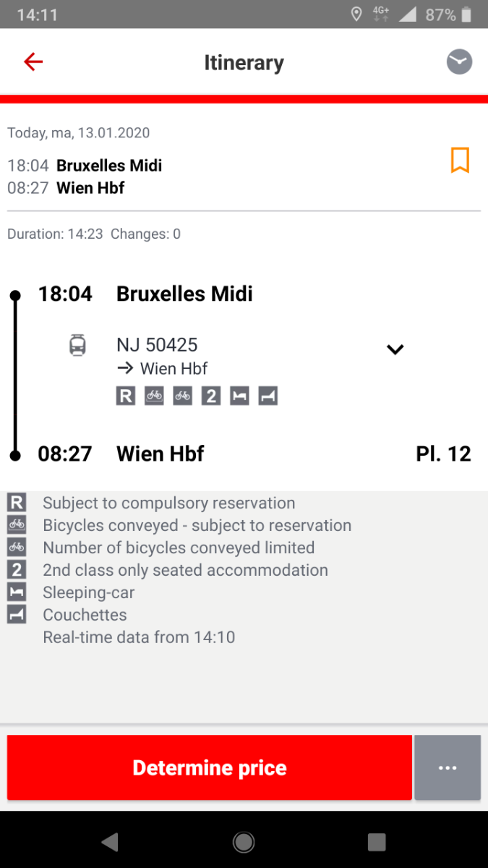This screenshot has width=488, height=868.
Task: Tap the train icon beside NJ 50425
Action: point(77,345)
